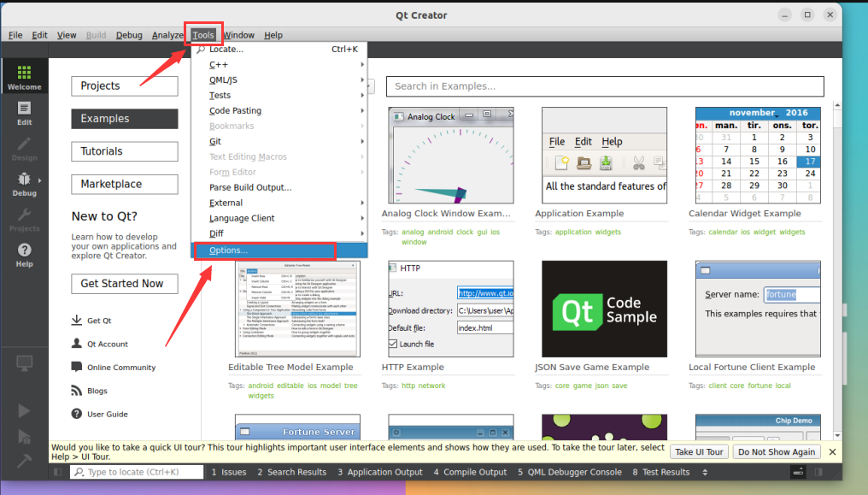Open the HTTP Example thumbnail

point(451,309)
